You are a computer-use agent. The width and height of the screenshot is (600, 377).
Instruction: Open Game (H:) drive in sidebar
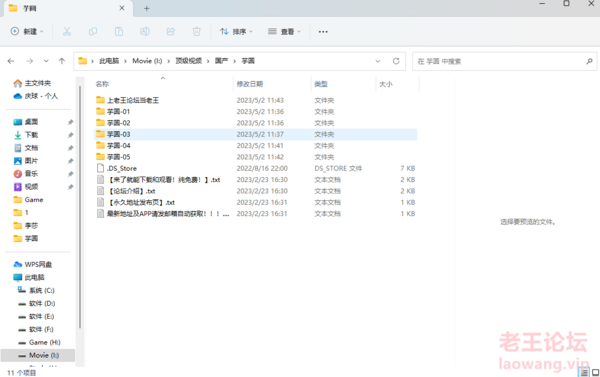(39, 343)
